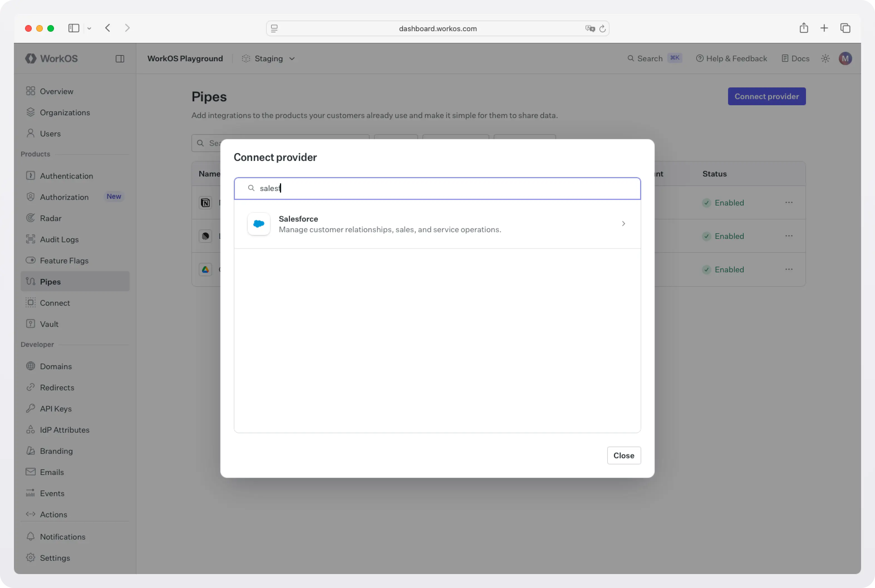875x588 pixels.
Task: Click the WorkOS logo in the sidebar
Action: (31, 58)
